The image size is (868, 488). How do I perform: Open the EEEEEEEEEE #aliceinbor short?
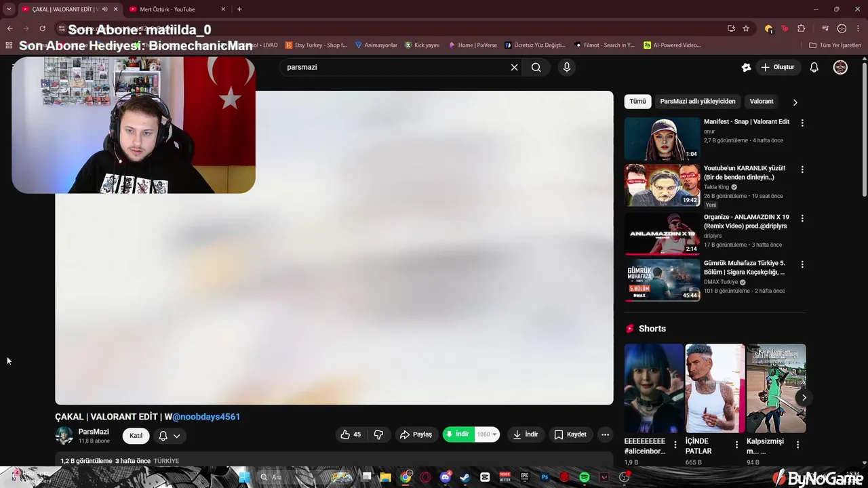point(654,388)
